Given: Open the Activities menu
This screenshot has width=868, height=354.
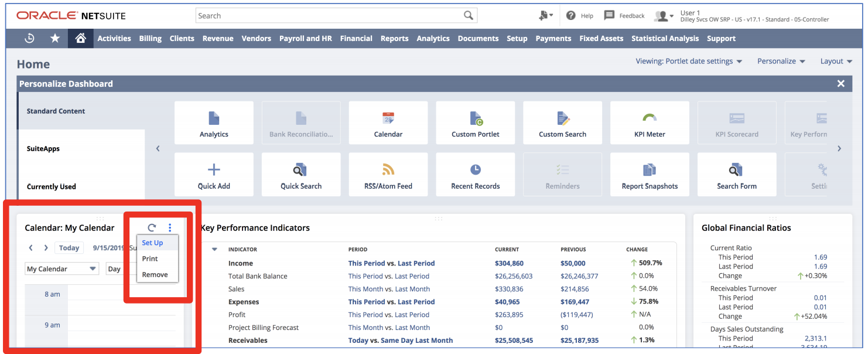Looking at the screenshot, I should coord(114,38).
